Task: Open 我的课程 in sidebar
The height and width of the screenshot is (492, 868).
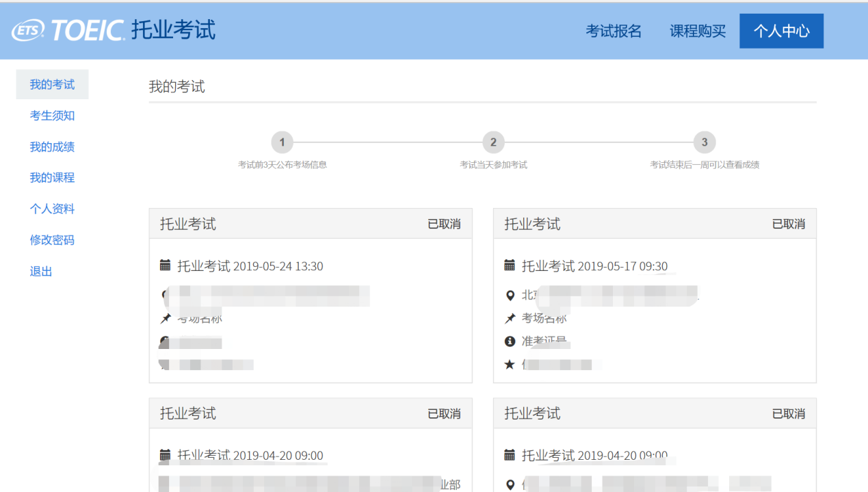Action: (x=52, y=178)
